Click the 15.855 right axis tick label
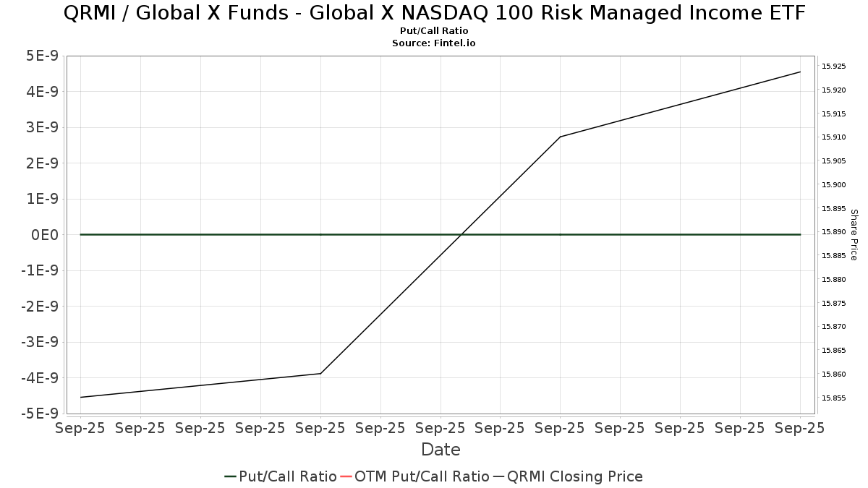Image resolution: width=868 pixels, height=488 pixels. [833, 398]
